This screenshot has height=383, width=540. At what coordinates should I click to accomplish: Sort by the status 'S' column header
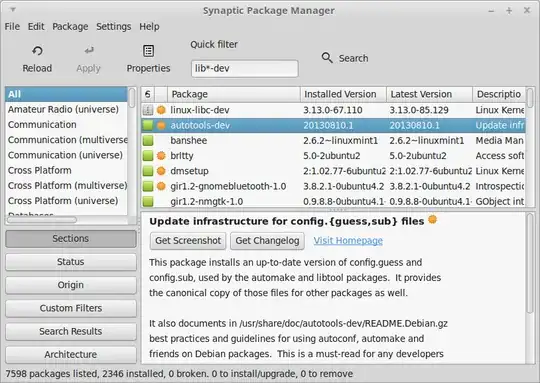tap(148, 94)
